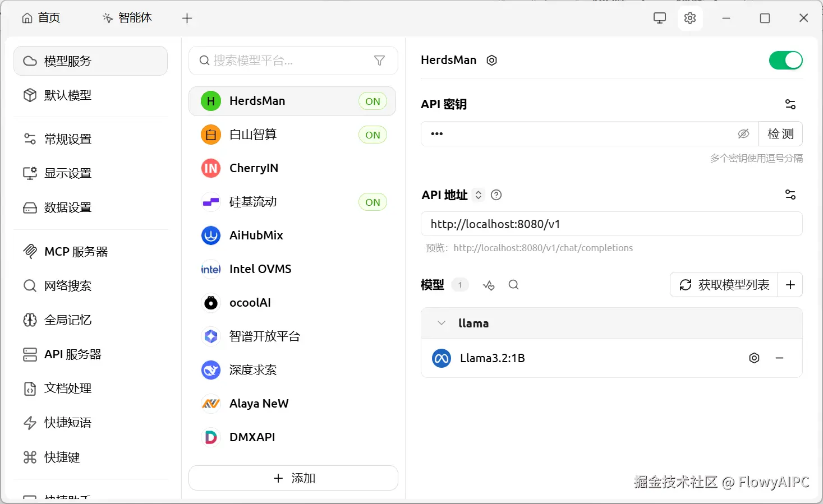Open 快捷短语 section

90,423
